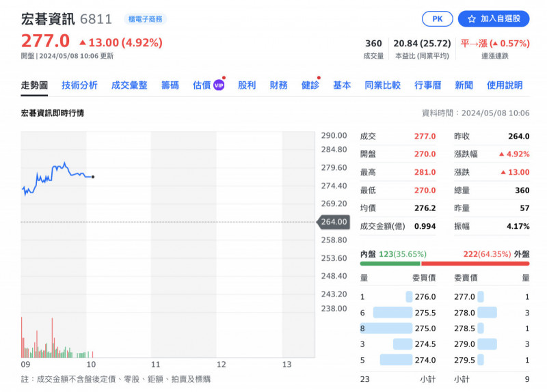The width and height of the screenshot is (547, 392).
Task: Click the 內盤 123(35.65%) label
Action: 393,254
